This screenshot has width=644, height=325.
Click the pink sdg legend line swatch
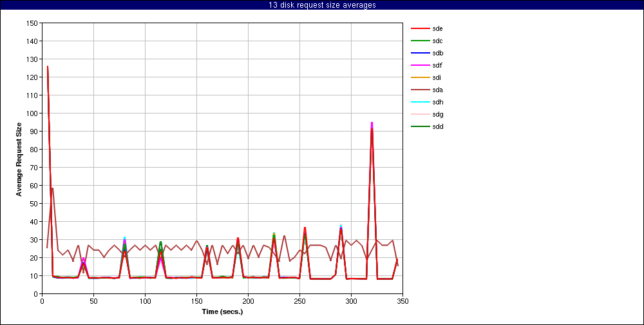pyautogui.click(x=420, y=114)
